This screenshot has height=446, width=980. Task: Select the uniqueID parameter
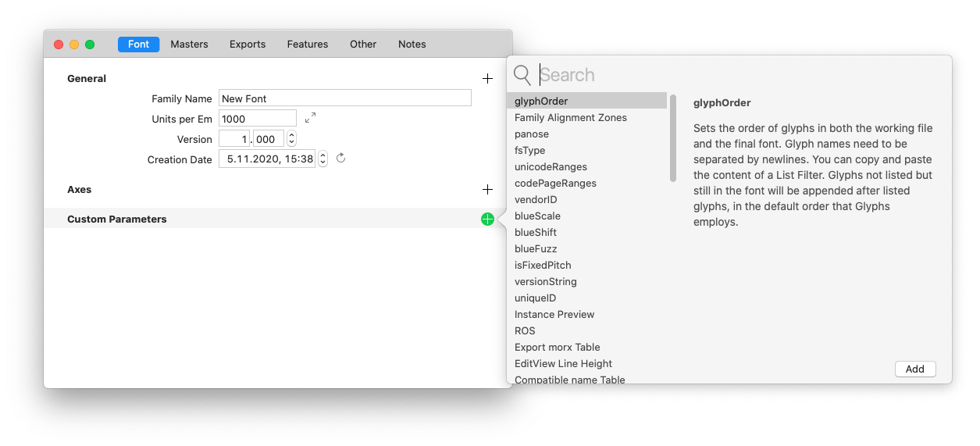(587, 298)
